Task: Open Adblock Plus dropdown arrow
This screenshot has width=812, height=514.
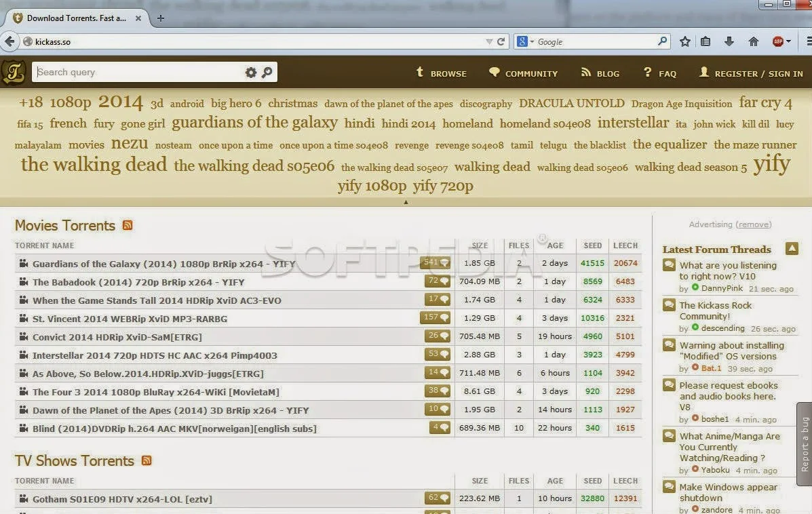Action: (789, 41)
